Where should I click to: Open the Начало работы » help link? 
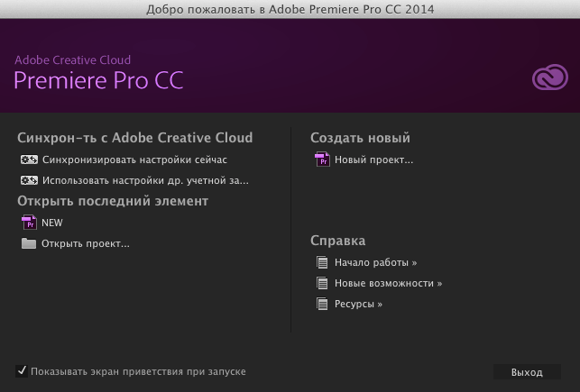pos(376,262)
